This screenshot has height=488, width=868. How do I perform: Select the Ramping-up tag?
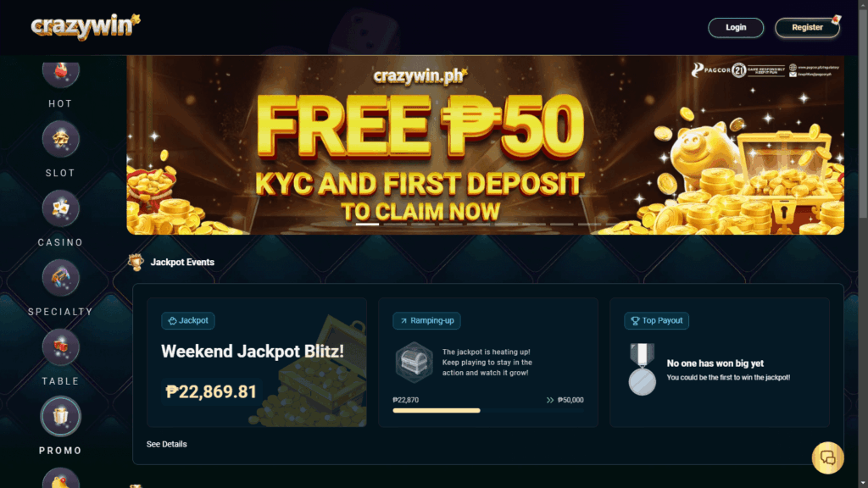coord(426,320)
